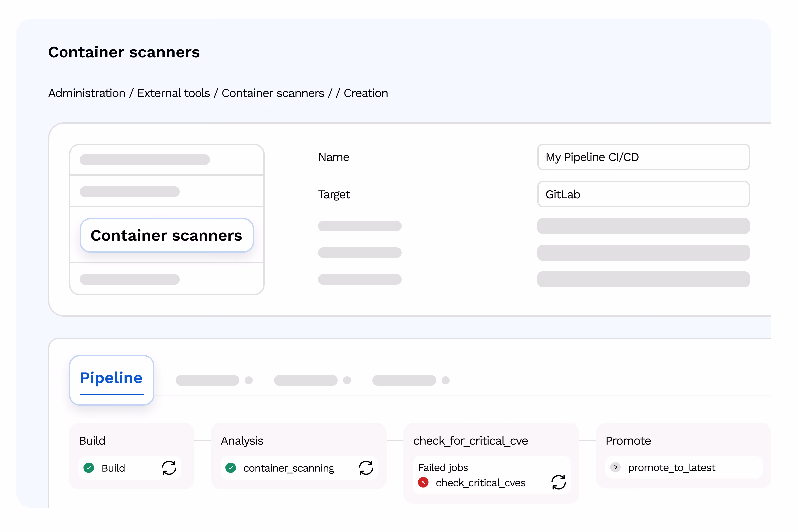Expand the promote_to_latest chevron icon
The image size is (798, 532).
[615, 467]
